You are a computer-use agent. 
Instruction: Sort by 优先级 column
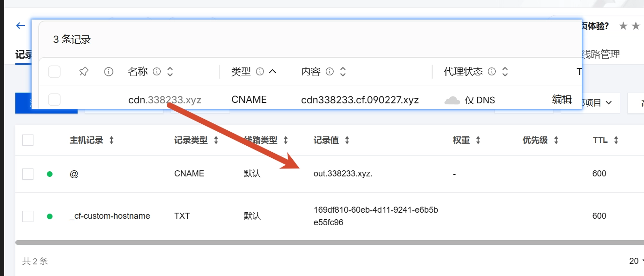[x=556, y=140]
